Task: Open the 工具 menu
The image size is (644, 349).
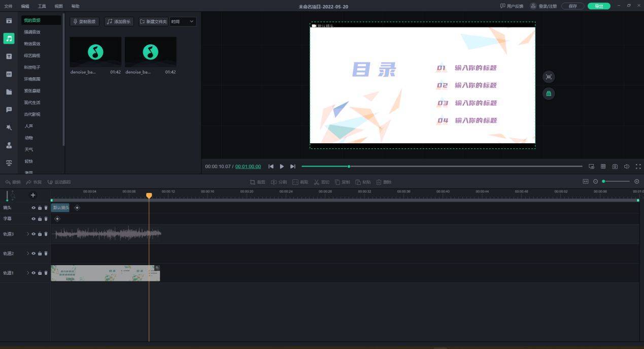Action: pos(42,6)
